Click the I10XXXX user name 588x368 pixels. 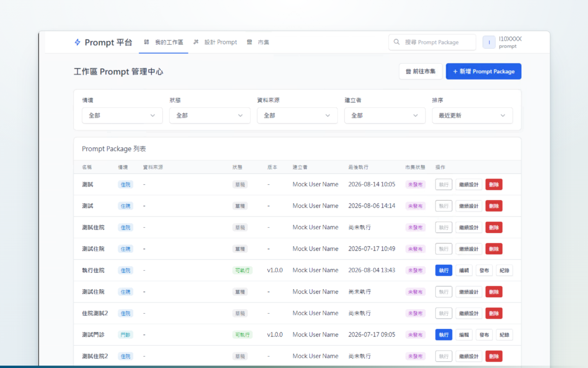[510, 39]
